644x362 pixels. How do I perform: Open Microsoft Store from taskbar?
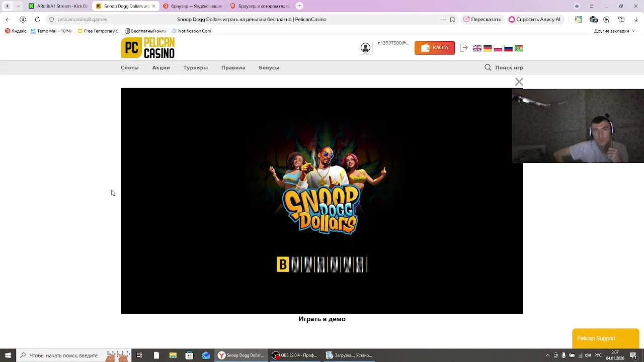[189, 355]
